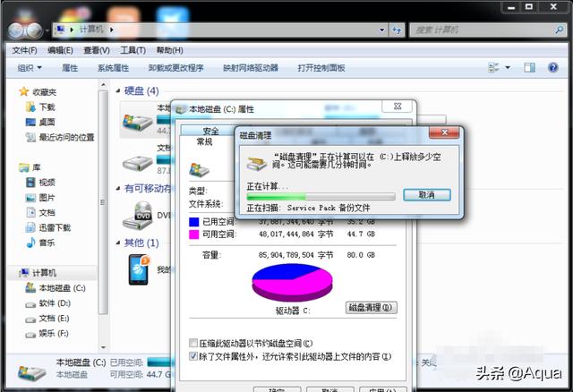Click the blue used space swatch
The width and height of the screenshot is (573, 392).
click(193, 221)
